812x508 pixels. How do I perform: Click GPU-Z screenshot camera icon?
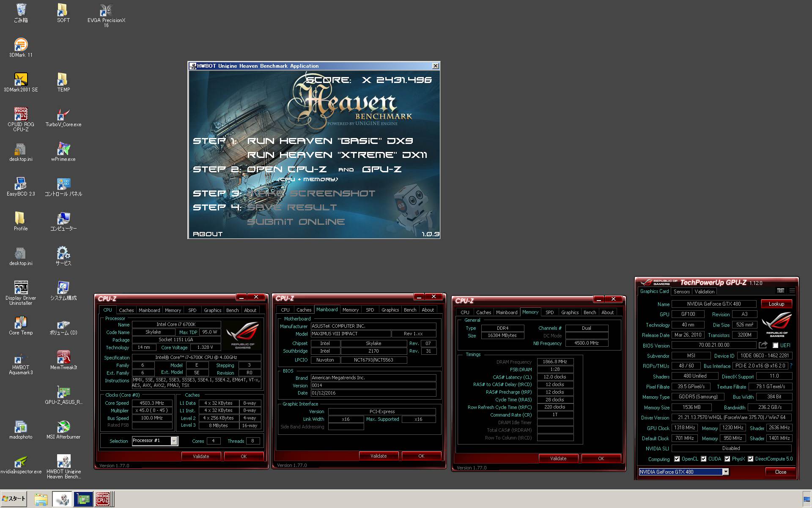781,290
